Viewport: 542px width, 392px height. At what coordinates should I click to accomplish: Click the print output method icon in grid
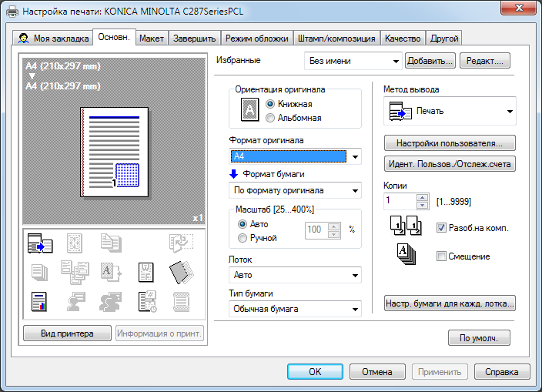click(40, 243)
